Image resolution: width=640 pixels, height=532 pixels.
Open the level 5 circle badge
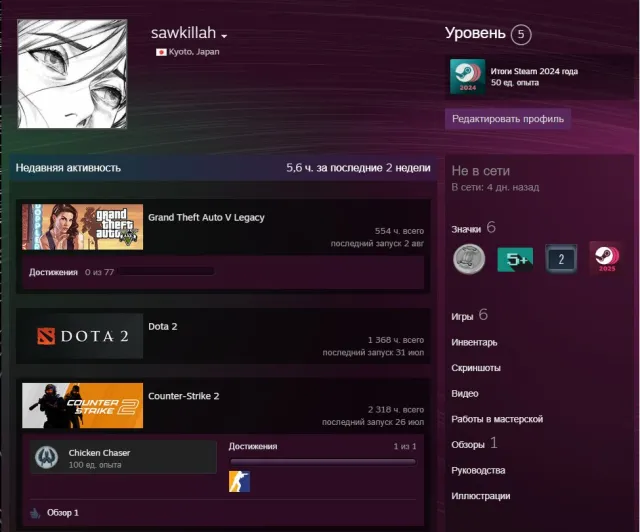pyautogui.click(x=521, y=34)
